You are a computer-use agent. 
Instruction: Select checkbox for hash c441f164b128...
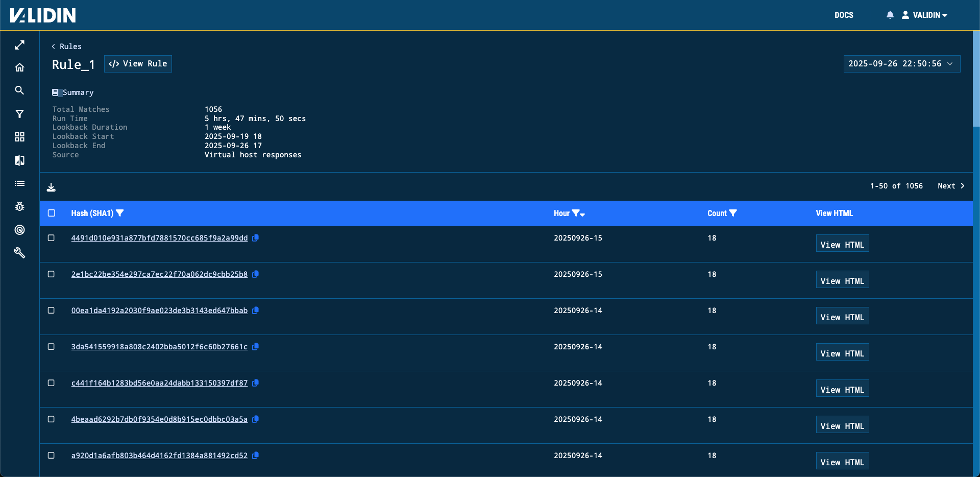(x=51, y=383)
